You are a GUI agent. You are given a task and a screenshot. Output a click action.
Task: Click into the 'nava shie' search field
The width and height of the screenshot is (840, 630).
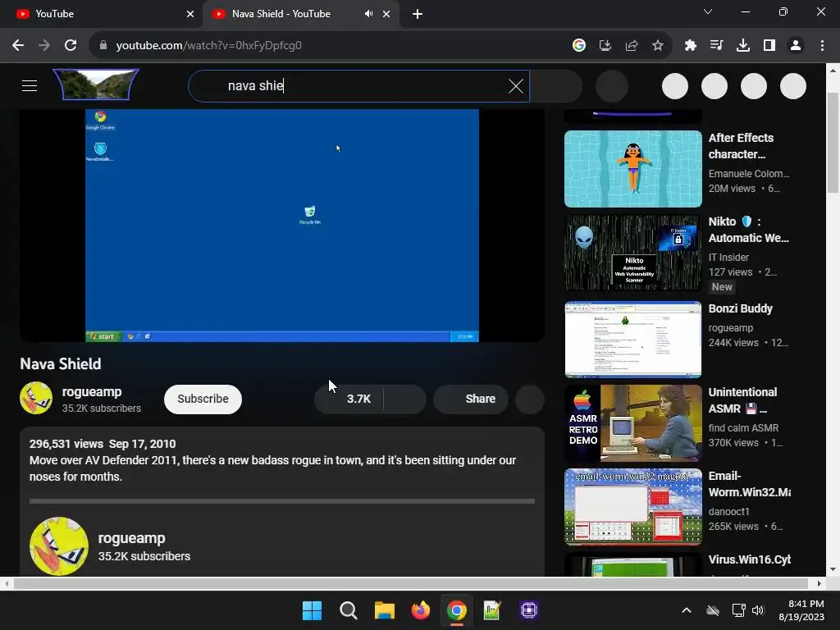(359, 85)
